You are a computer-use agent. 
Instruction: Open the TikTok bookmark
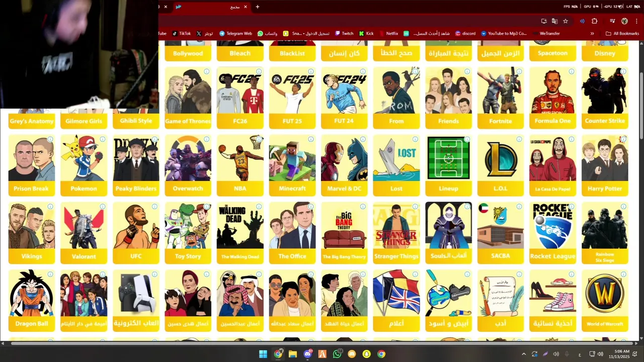(x=181, y=34)
